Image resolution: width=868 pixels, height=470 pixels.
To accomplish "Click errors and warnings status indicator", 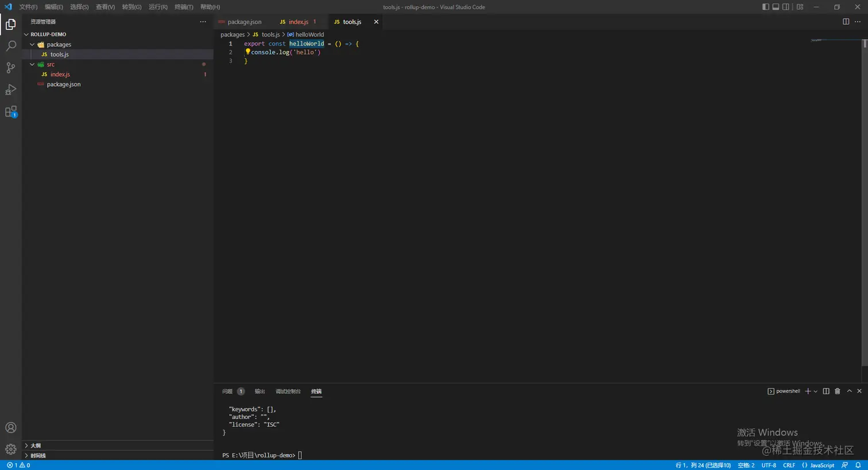I will (18, 465).
